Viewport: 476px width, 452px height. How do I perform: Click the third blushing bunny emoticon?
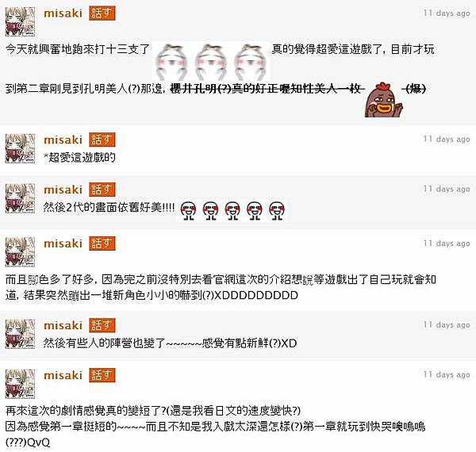click(251, 62)
